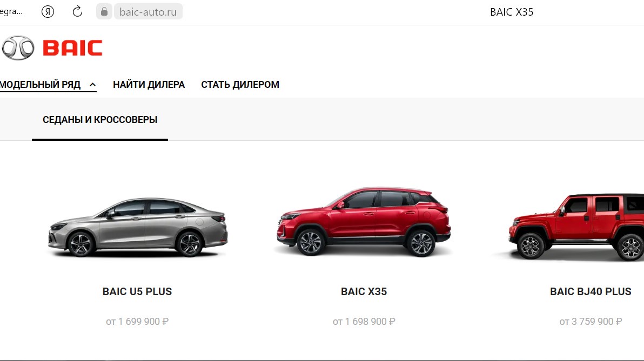Viewport: 644px width, 361px height.
Task: Open Найти дилера menu item
Action: pyautogui.click(x=149, y=85)
